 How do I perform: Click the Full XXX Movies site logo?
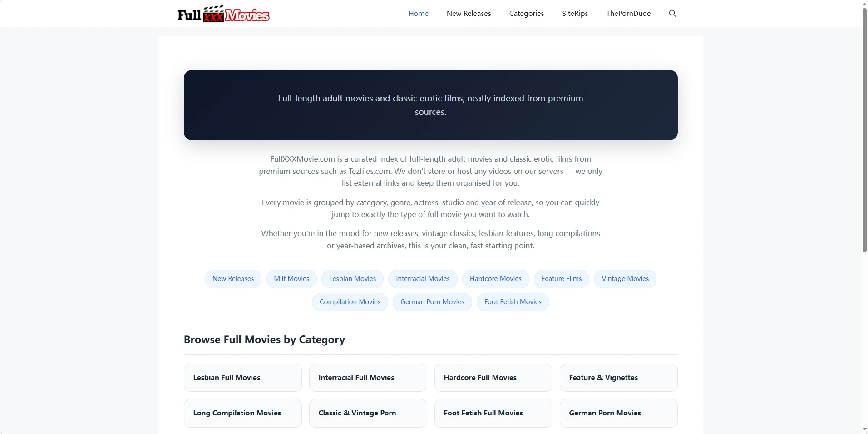223,14
